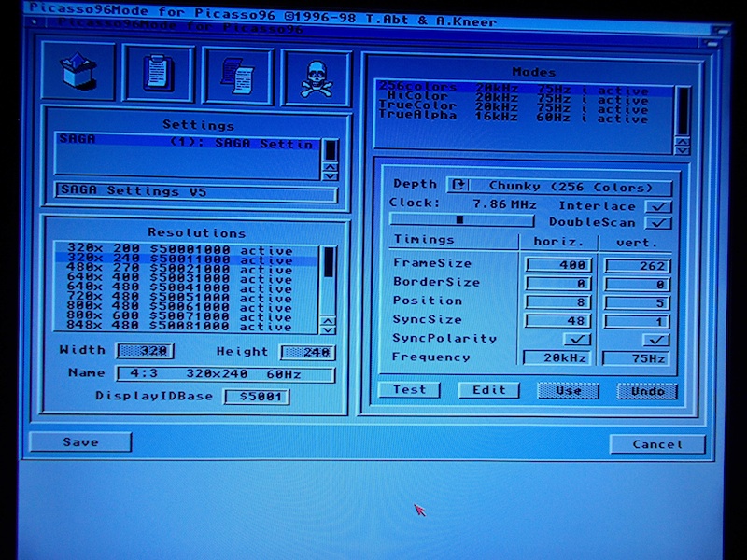This screenshot has width=747, height=560.
Task: Click the Edit button
Action: pos(488,390)
